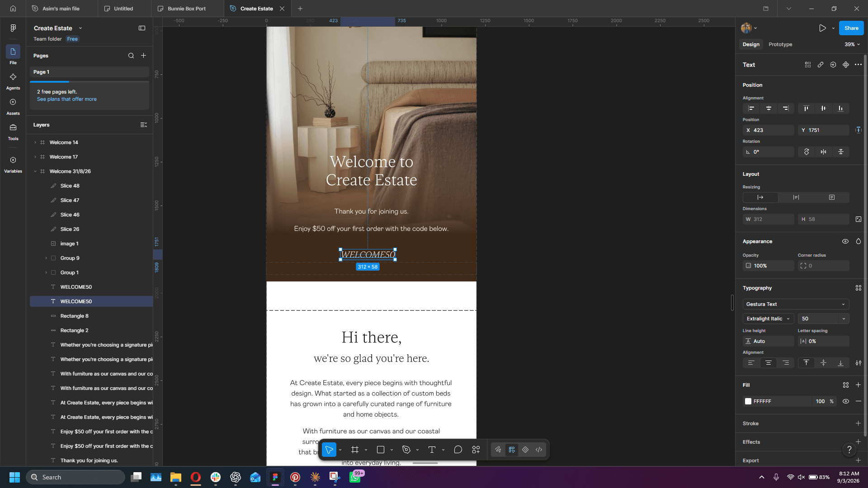Screen dimensions: 868x488
Task: Open Windows taskbar Search box
Action: click(75, 477)
